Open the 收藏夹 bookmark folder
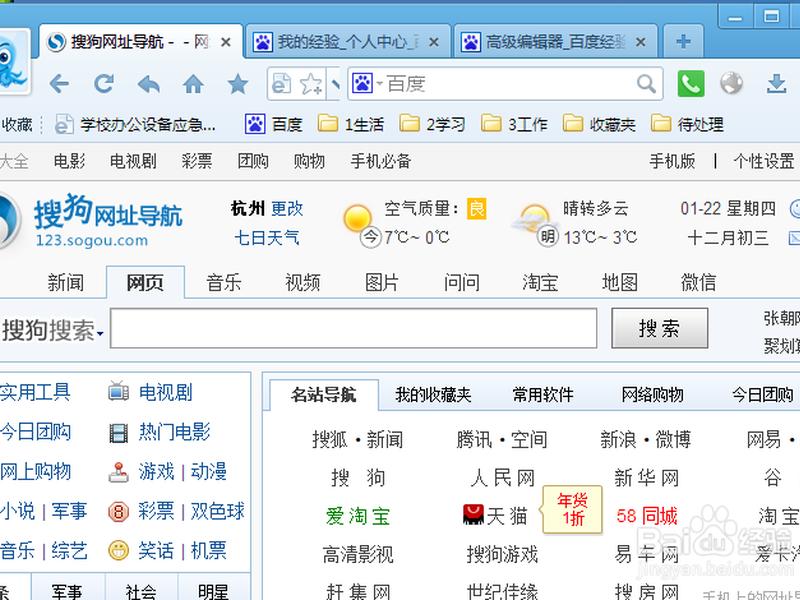Screen dimensions: 800x600 [599, 124]
